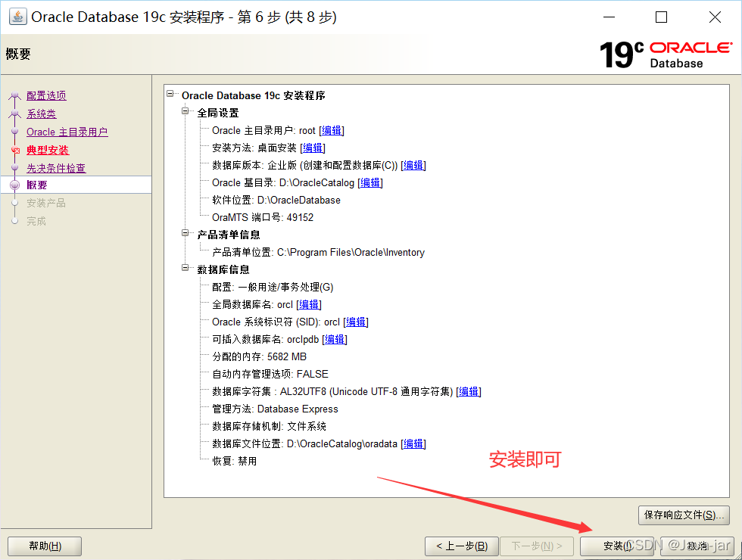Edit the 全局数据库名 orcl setting

pos(308,304)
